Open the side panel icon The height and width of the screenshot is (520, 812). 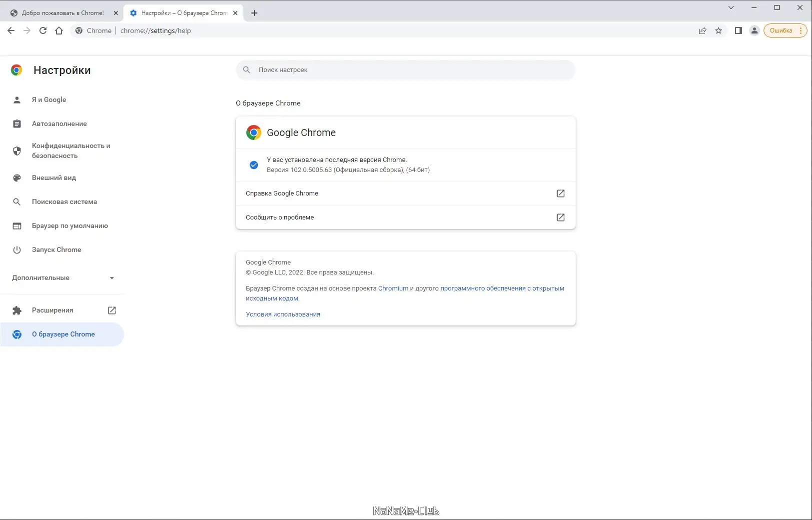[738, 30]
